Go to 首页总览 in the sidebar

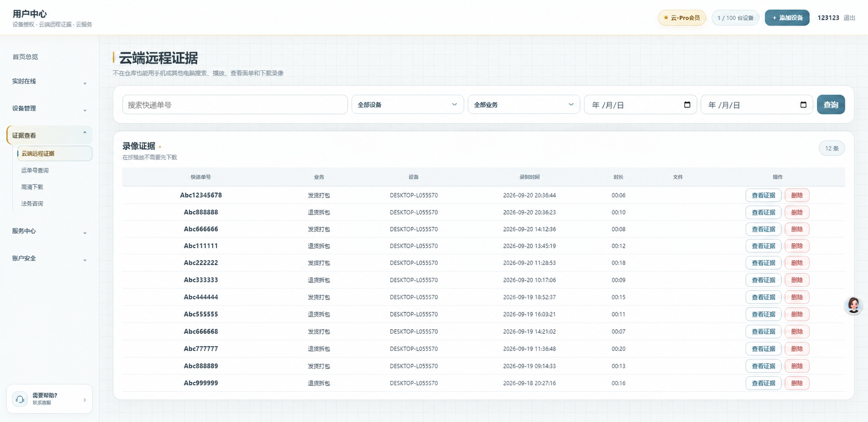pos(25,57)
